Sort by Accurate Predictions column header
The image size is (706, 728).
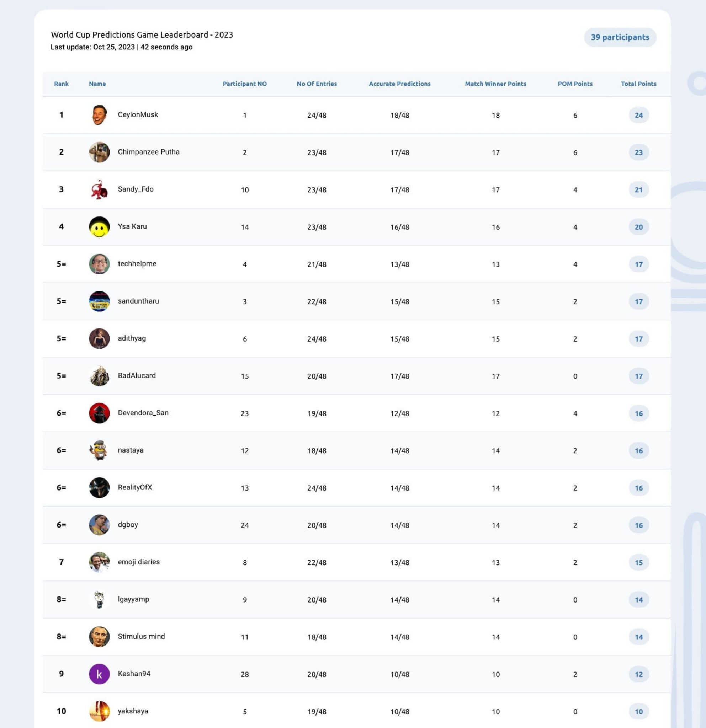399,84
